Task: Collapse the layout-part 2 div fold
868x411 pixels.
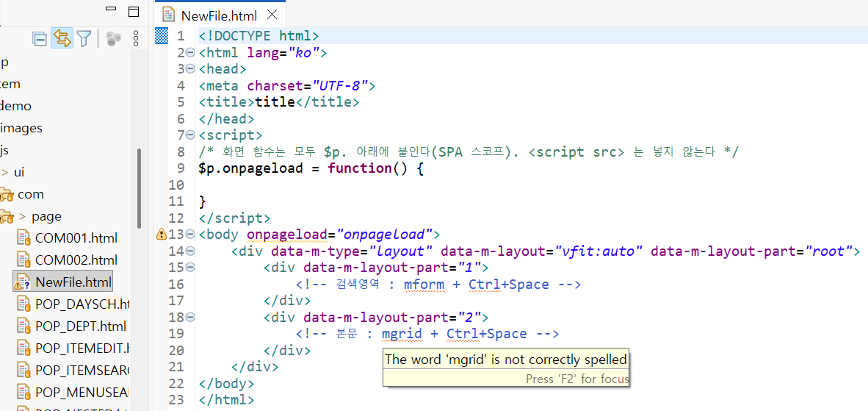Action: click(x=190, y=318)
